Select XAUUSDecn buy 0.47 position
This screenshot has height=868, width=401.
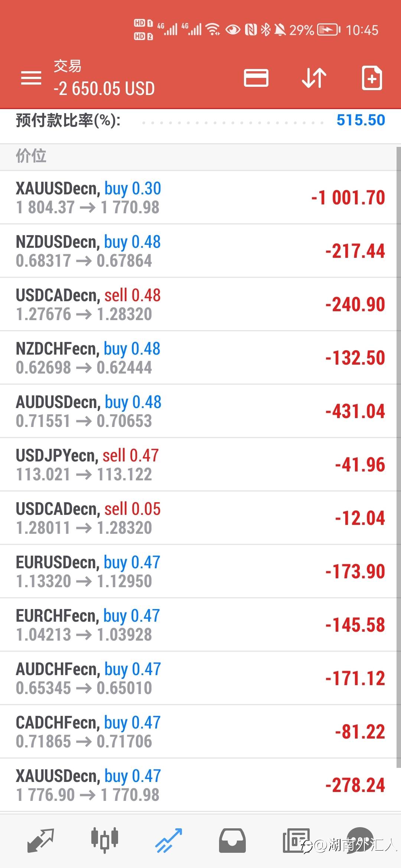[x=198, y=785]
